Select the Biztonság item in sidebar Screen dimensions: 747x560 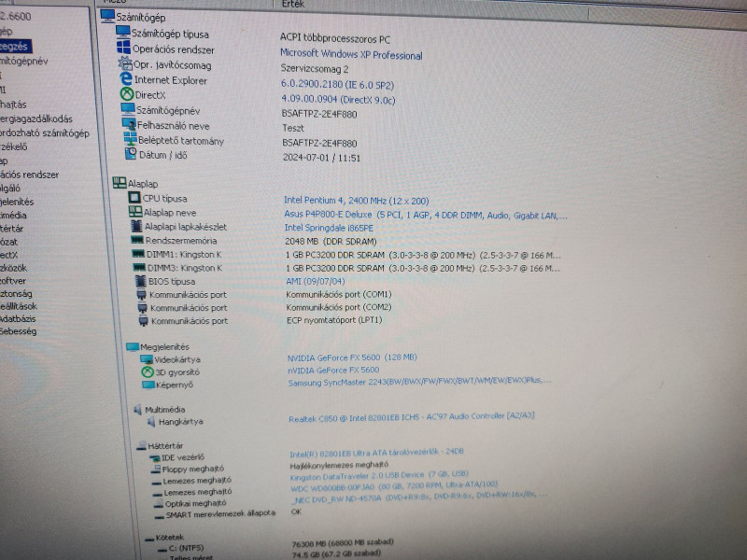[16, 294]
